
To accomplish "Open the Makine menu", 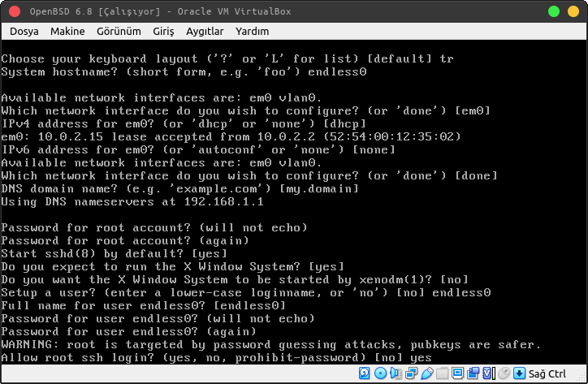I will click(67, 31).
